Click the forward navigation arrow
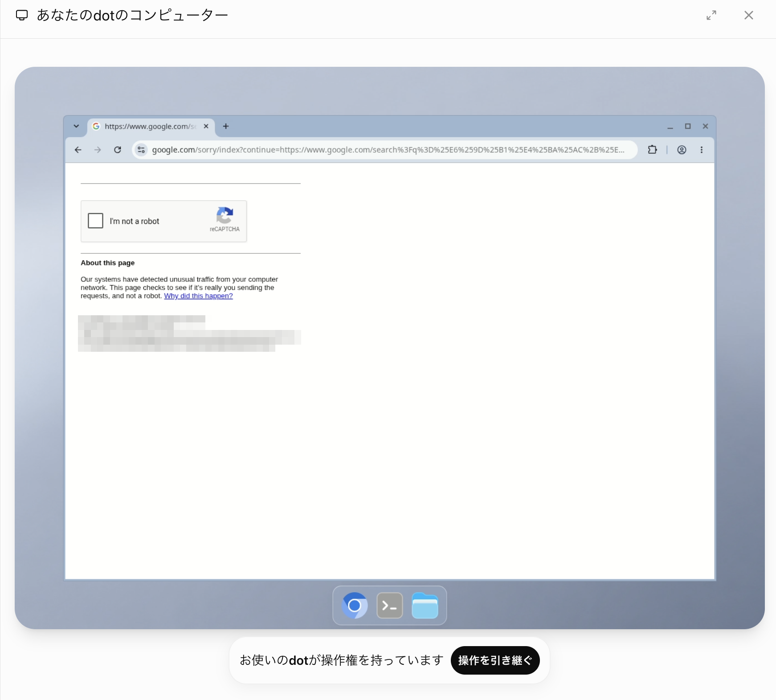This screenshot has width=776, height=700. (x=98, y=150)
